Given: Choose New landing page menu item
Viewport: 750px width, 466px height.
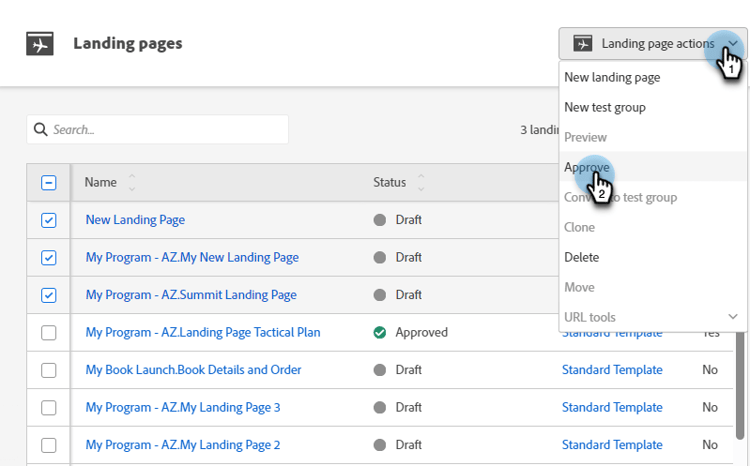Looking at the screenshot, I should pyautogui.click(x=612, y=77).
